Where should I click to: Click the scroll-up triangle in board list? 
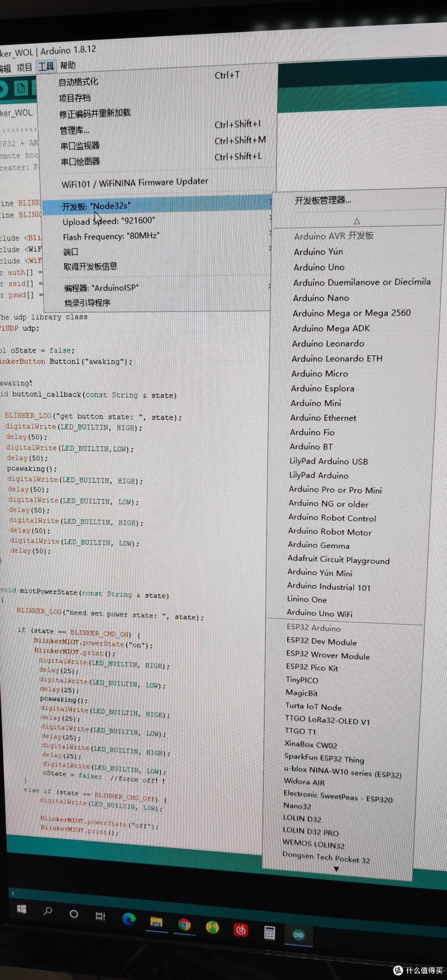click(x=357, y=221)
